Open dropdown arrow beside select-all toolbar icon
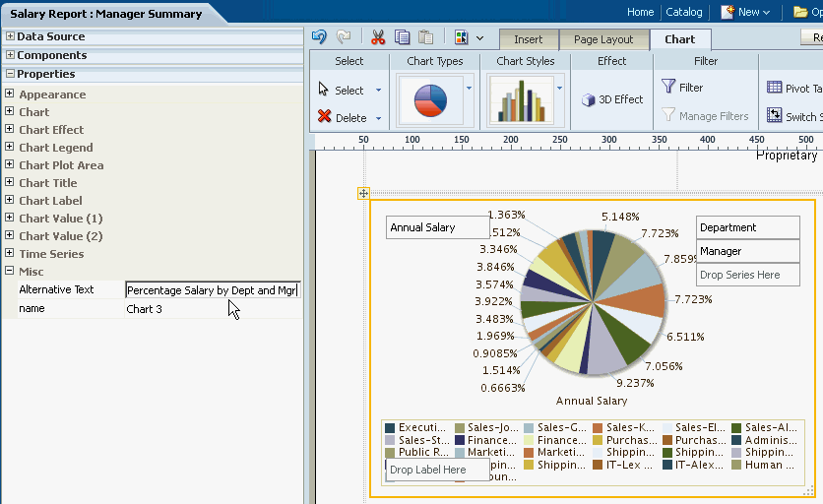The height and width of the screenshot is (504, 823). tap(479, 37)
